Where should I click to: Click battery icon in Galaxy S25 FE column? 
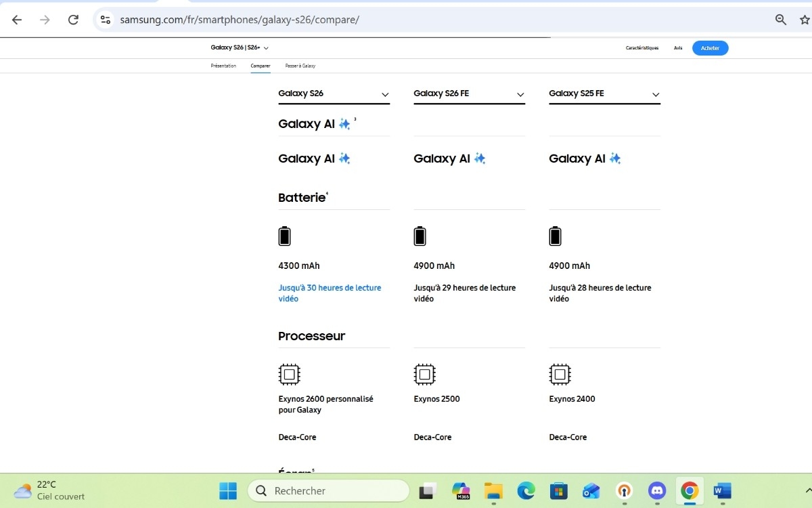point(556,236)
